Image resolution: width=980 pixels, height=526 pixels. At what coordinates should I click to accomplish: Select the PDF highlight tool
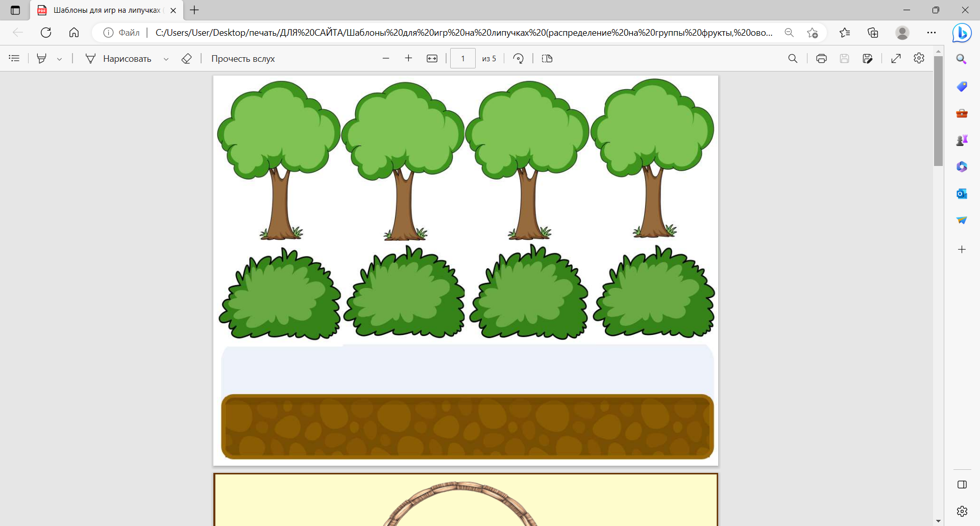coord(42,59)
